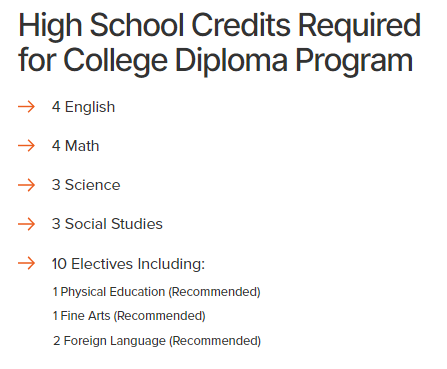Click '2 Foreign Language (Recommended)' line
The width and height of the screenshot is (447, 369).
[157, 341]
